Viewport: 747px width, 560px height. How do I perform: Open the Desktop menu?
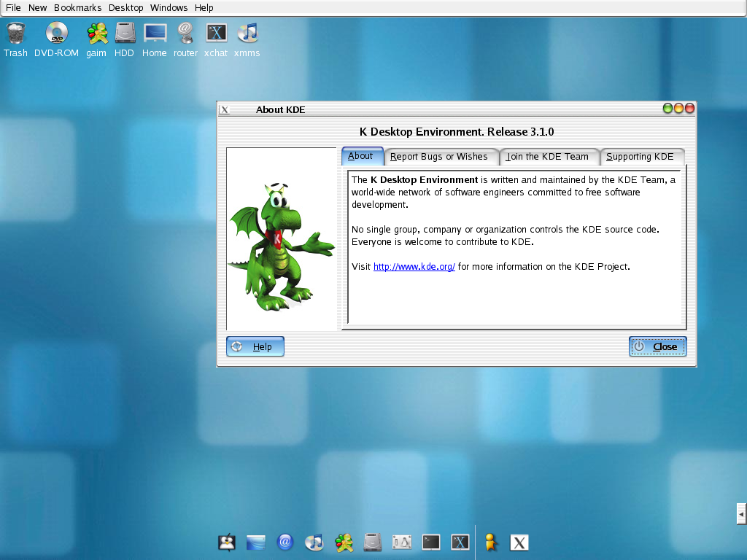125,7
